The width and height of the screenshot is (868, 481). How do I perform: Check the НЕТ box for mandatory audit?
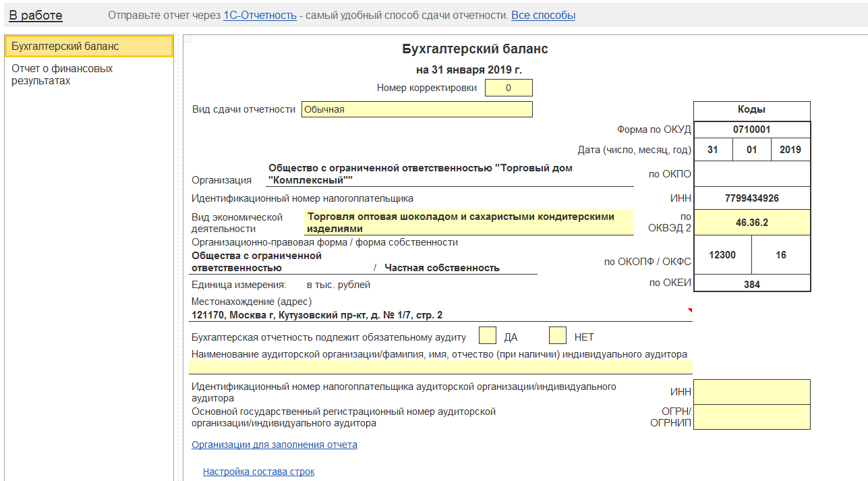[x=557, y=335]
